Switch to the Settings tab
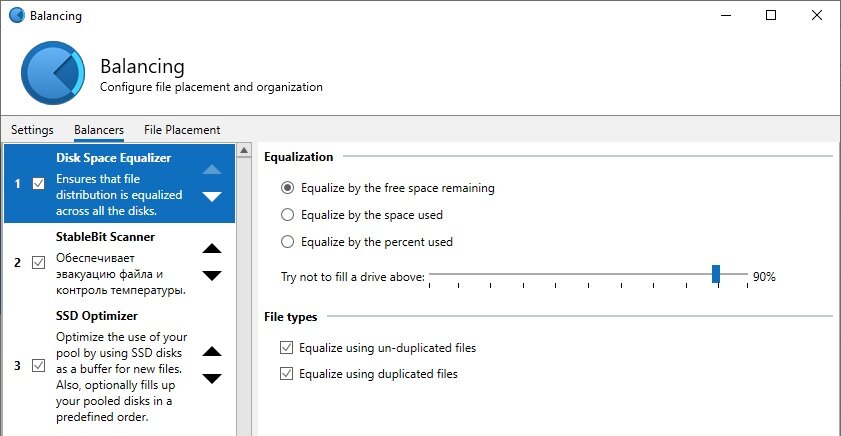This screenshot has height=436, width=841. (32, 130)
